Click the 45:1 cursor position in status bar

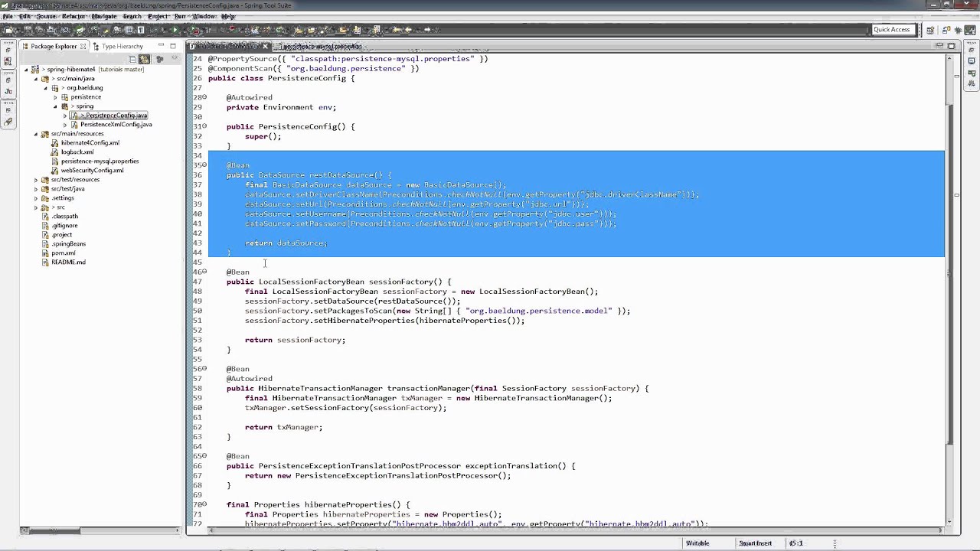coord(795,543)
